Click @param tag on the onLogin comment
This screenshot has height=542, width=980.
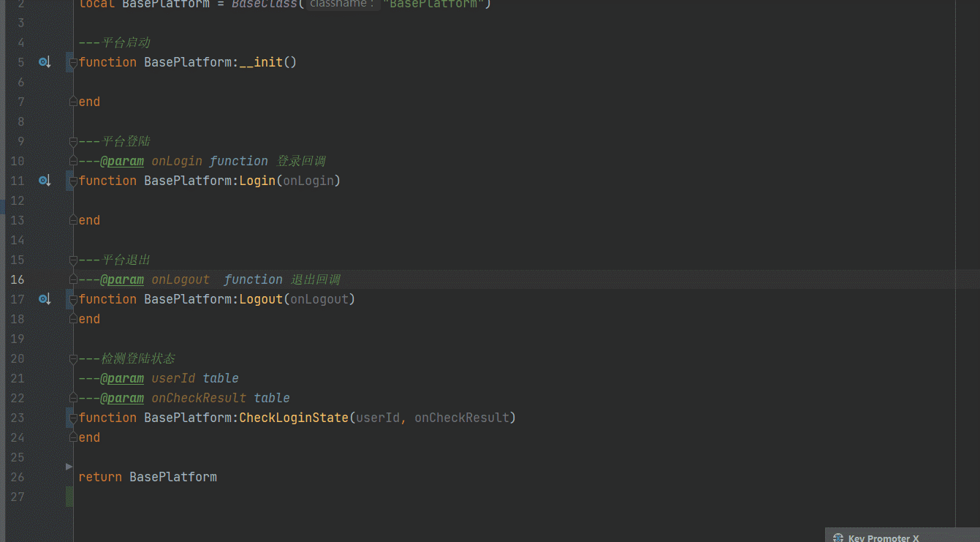pyautogui.click(x=122, y=161)
